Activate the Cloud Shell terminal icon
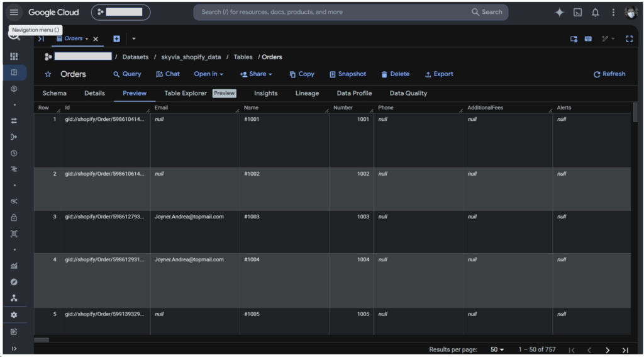 (577, 13)
